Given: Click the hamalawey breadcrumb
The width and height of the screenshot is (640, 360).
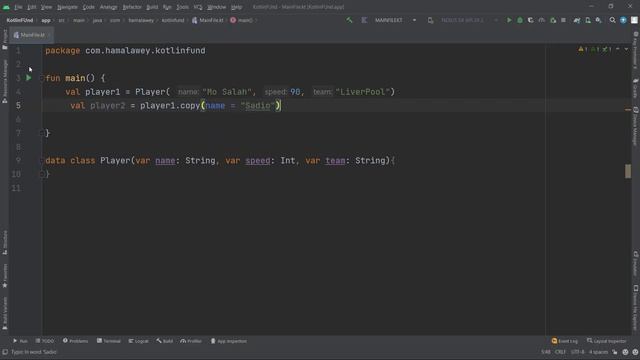Looking at the screenshot, I should click(141, 20).
